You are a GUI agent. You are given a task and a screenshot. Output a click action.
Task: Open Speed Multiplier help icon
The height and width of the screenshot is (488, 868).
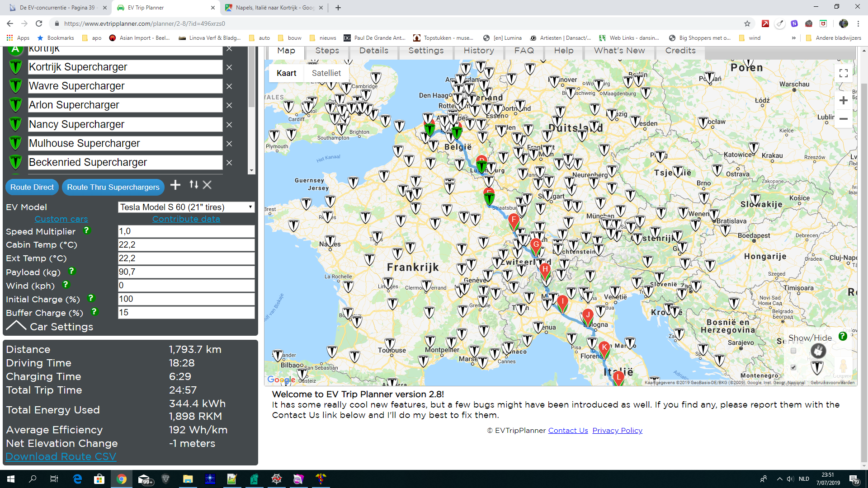(x=86, y=230)
